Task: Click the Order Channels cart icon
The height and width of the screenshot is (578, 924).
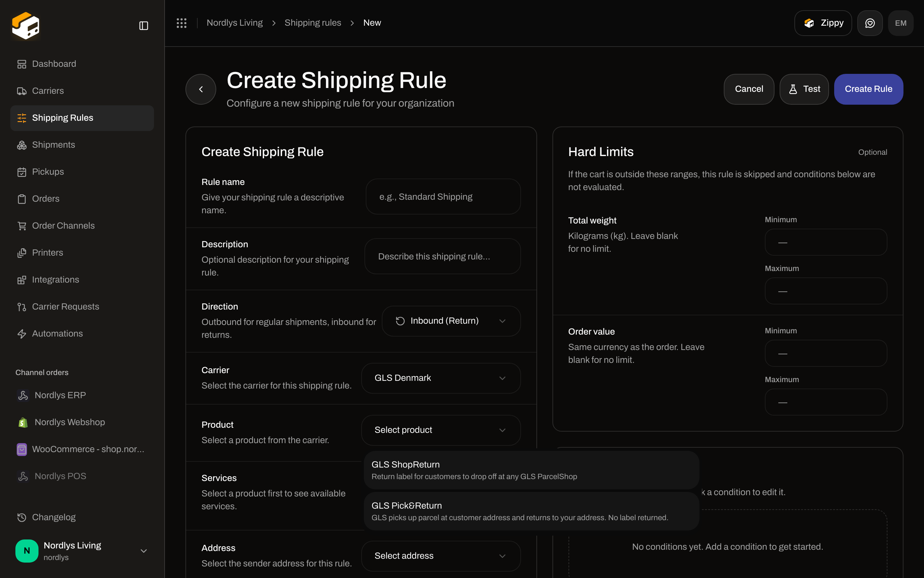Action: [22, 226]
